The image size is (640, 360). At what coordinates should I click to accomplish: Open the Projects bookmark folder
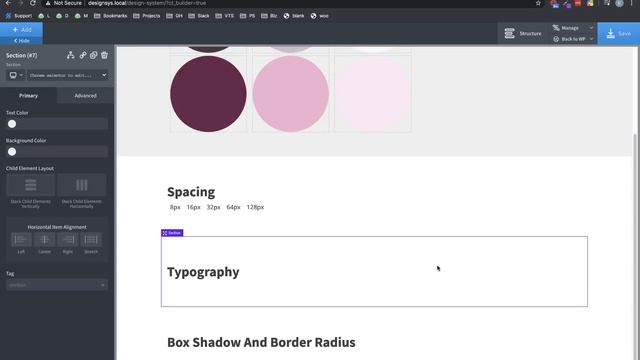[x=147, y=16]
